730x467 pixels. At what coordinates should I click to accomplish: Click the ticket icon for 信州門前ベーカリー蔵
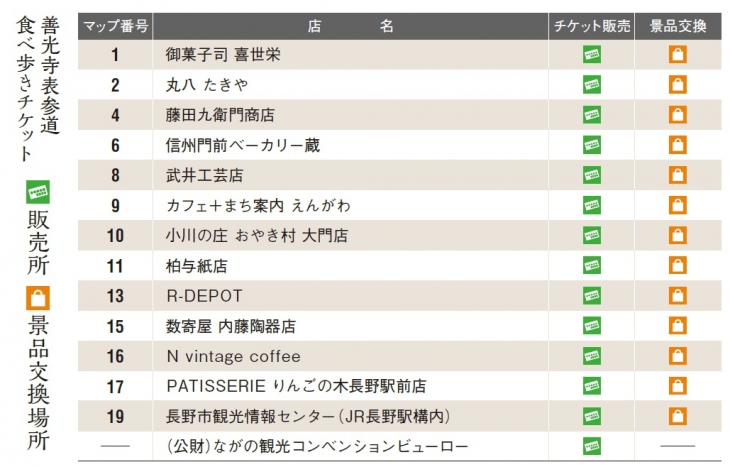591,145
